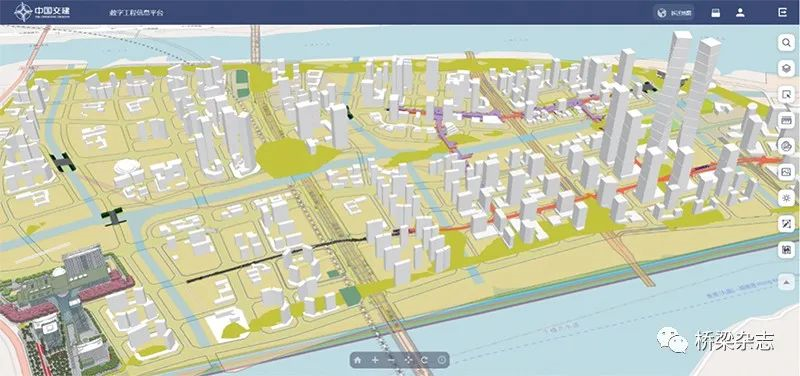Zoom in with the plus button
800x376 pixels.
(375, 360)
